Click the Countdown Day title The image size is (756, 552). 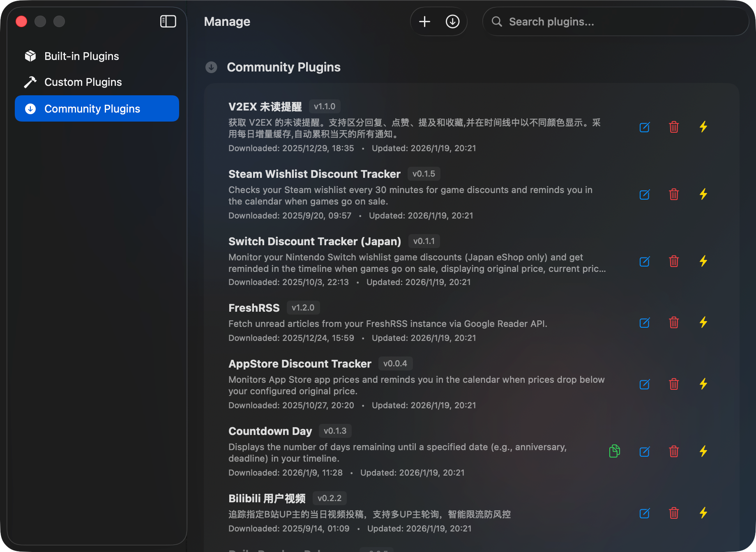click(270, 431)
